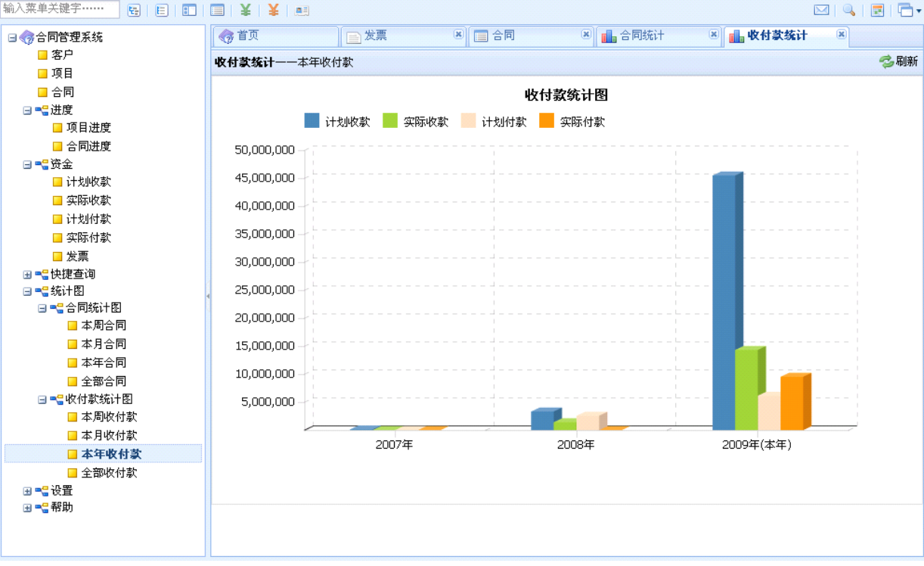924x566 pixels.
Task: Click the menu keyword search field
Action: (60, 9)
